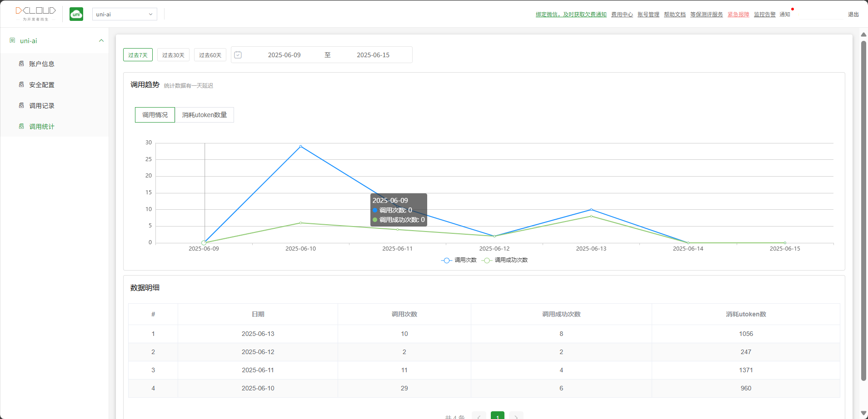Click call count value 29
The width and height of the screenshot is (868, 419).
pyautogui.click(x=404, y=388)
